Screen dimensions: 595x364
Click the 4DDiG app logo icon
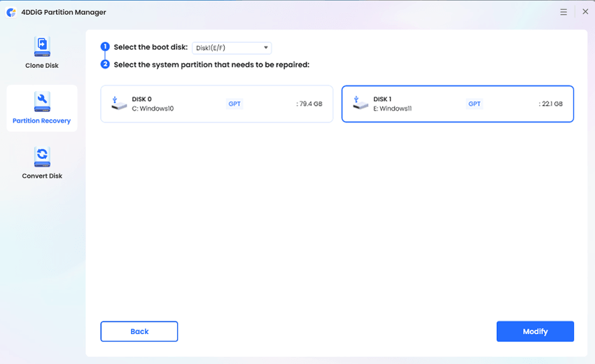(11, 13)
